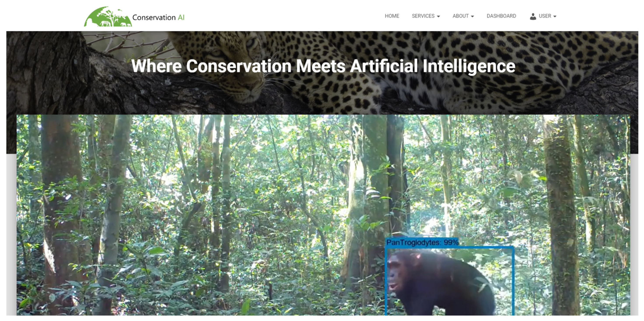Click the user silhouette icon
Viewport: 644px width, 321px height.
[533, 16]
